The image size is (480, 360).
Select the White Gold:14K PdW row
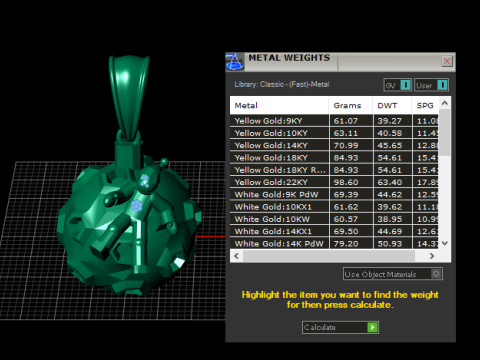[334, 244]
